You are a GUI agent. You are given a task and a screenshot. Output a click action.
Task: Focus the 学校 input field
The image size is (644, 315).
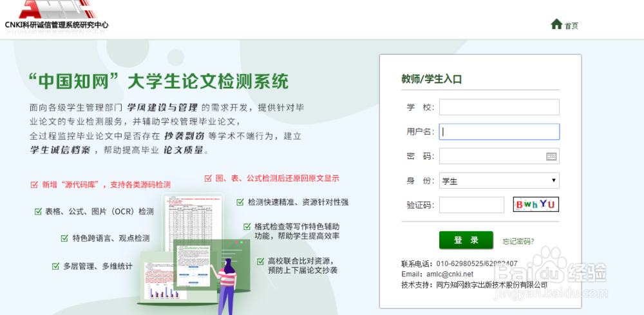[x=499, y=107]
